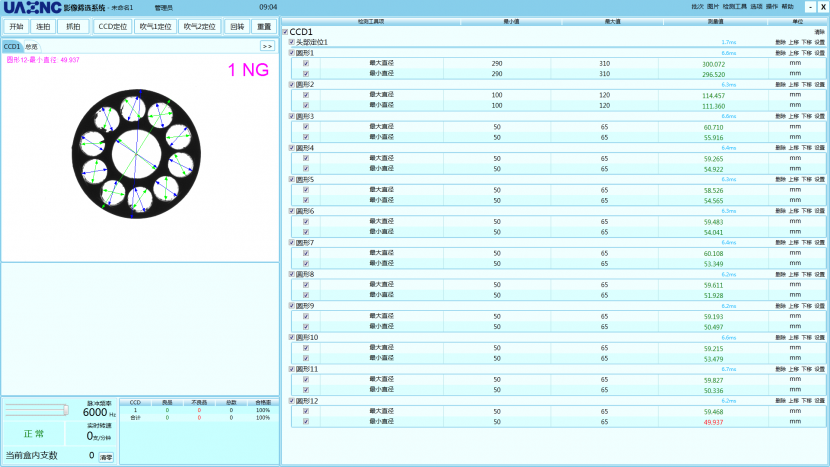
Task: Toggle the 圆形7 group checkbox
Action: pos(292,243)
